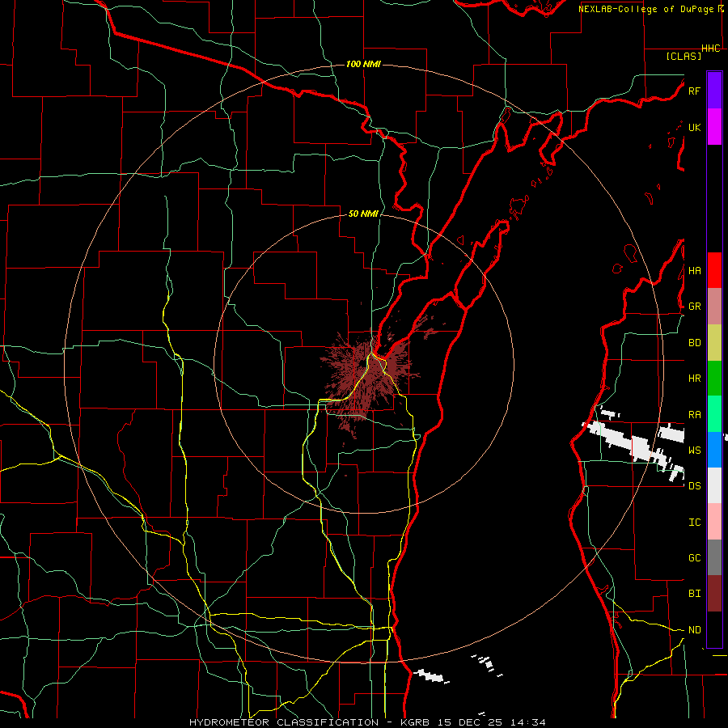The image size is (728, 728).
Task: Click the GC legend label
Action: (694, 557)
